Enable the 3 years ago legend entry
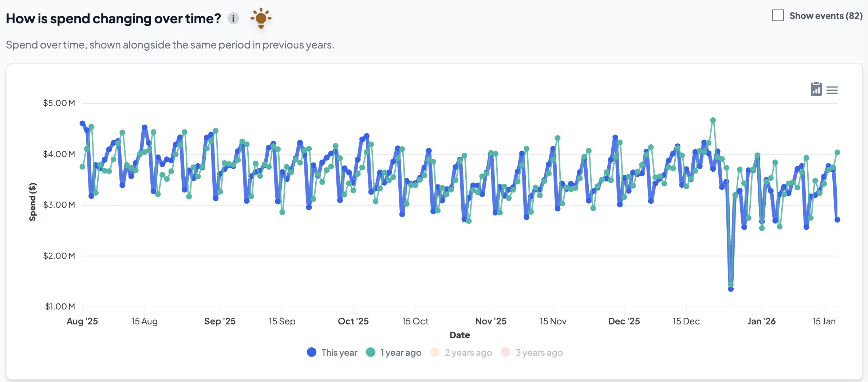The width and height of the screenshot is (868, 382). 505,352
